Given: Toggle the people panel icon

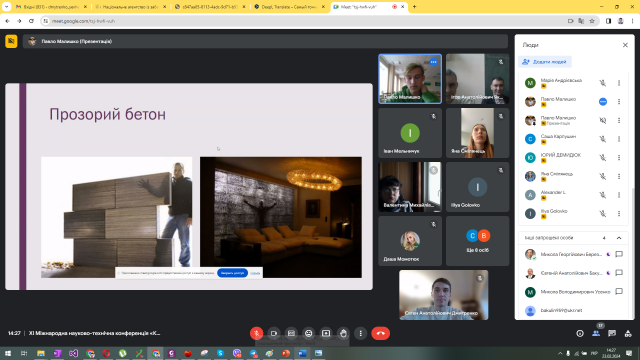Looking at the screenshot, I should click(596, 333).
